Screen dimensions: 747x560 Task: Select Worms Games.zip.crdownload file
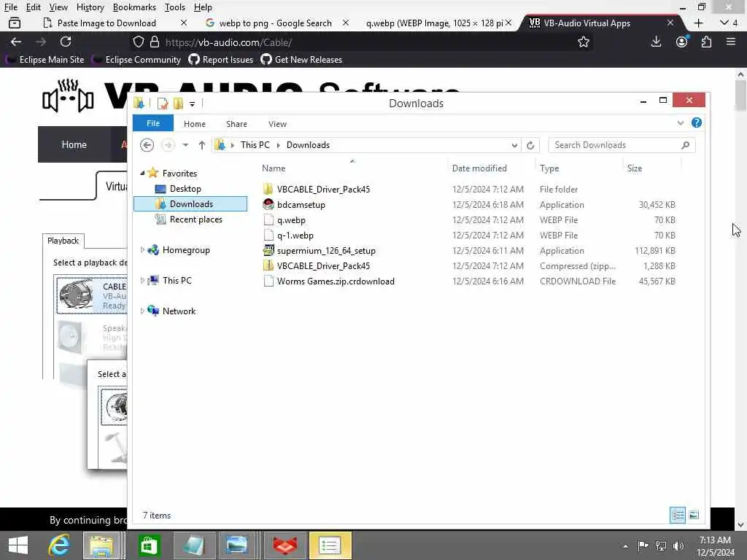(x=336, y=281)
